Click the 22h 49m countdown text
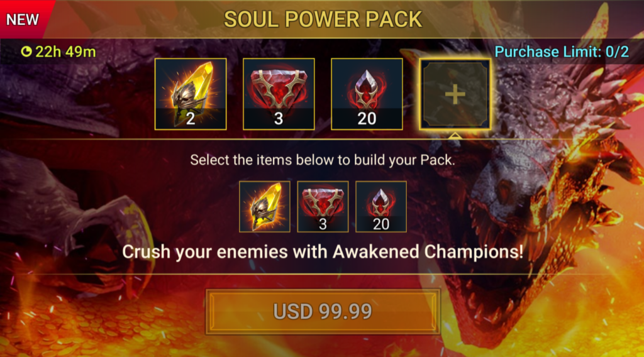644x357 pixels. [65, 52]
